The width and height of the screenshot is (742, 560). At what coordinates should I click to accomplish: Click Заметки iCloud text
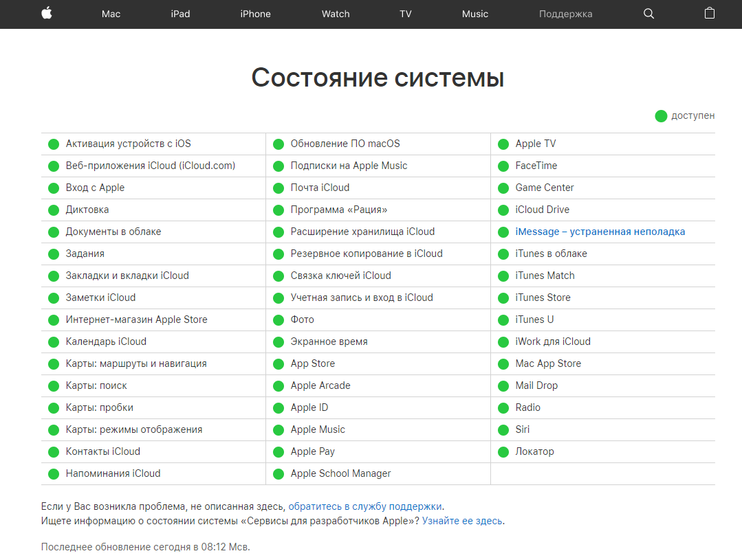coord(100,298)
